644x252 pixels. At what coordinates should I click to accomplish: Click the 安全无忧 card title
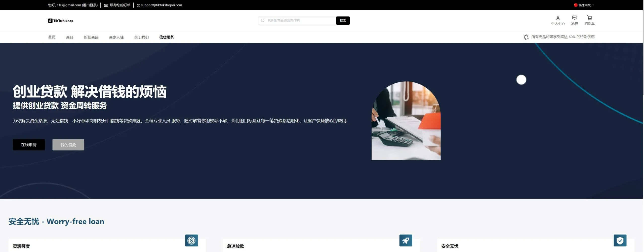(x=450, y=246)
